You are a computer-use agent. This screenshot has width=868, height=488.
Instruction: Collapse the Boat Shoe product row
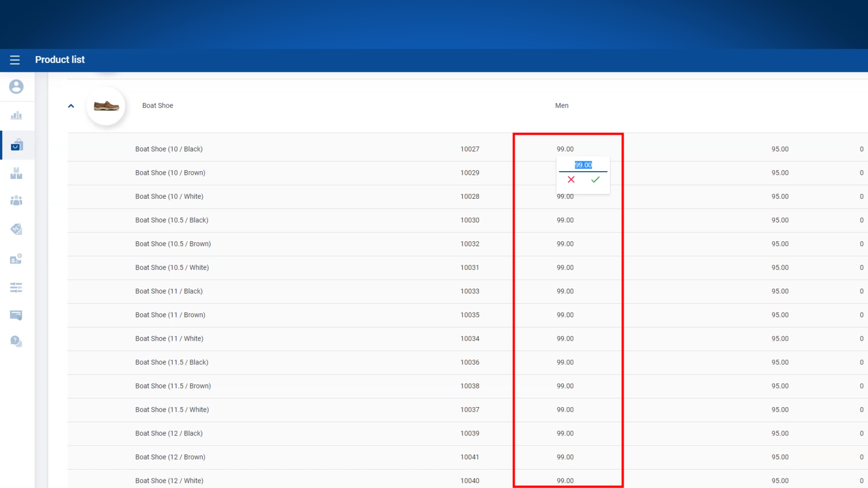[x=71, y=106]
